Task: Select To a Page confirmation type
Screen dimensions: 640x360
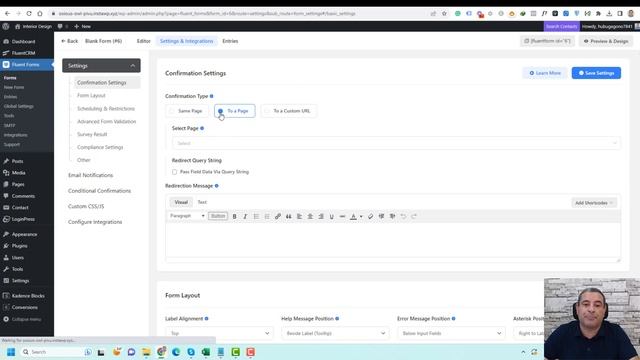Action: [x=235, y=111]
